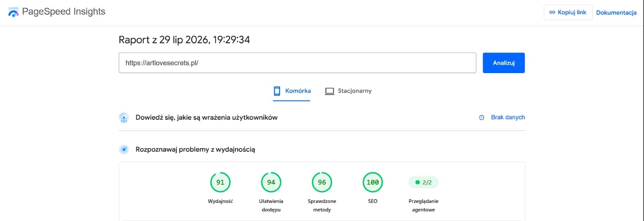Select the Ułatwienia dostępu score gauge 94

point(271,182)
